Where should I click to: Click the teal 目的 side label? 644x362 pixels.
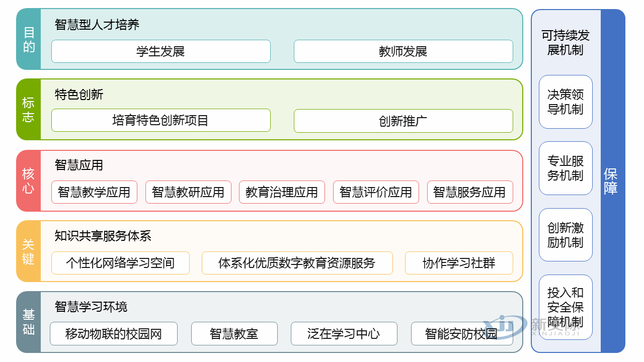(29, 39)
